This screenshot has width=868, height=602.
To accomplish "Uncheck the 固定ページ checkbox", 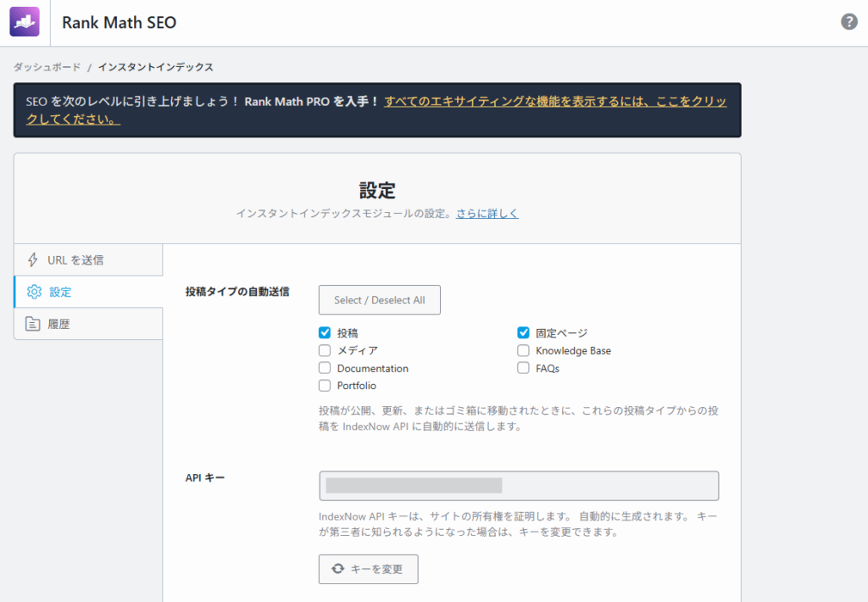I will pos(523,333).
